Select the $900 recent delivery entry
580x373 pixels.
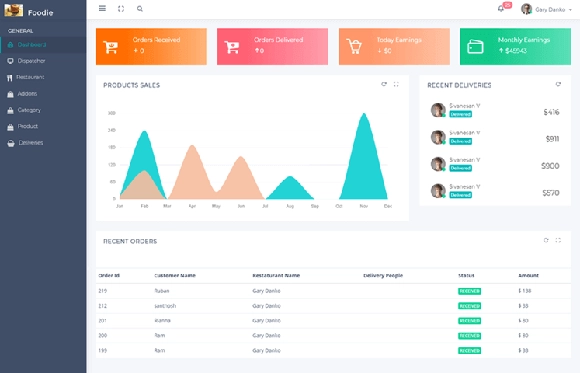[x=495, y=164]
